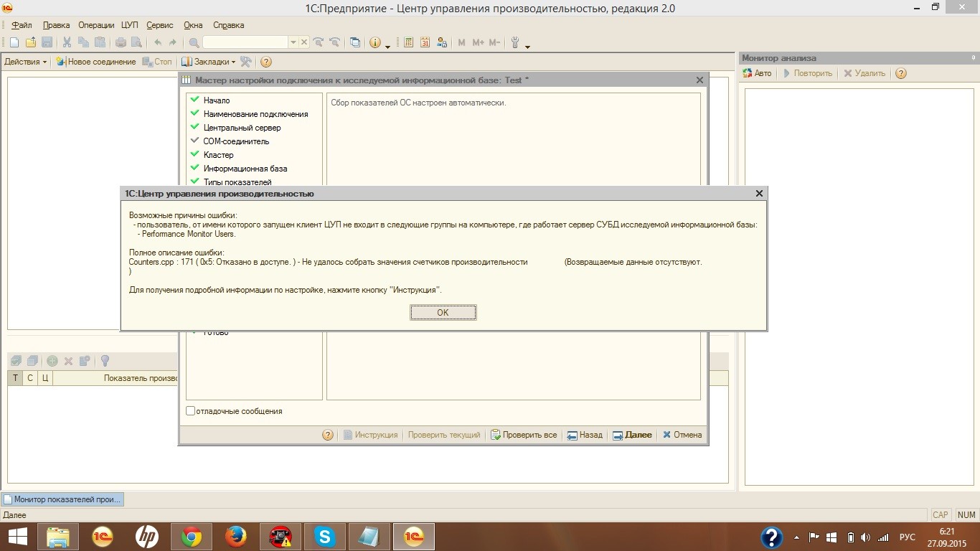Screen dimensions: 980x551
Task: Click Повторить in Монитор анализа
Action: coord(807,73)
